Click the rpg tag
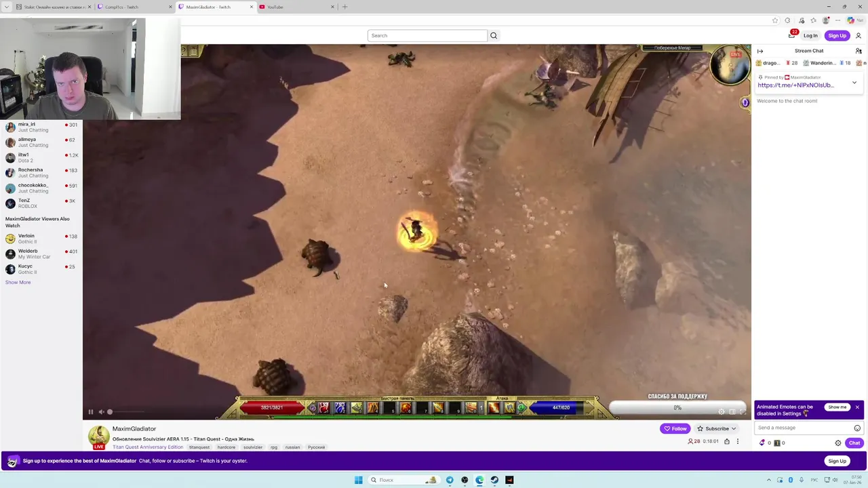This screenshot has width=868, height=488. tap(274, 447)
